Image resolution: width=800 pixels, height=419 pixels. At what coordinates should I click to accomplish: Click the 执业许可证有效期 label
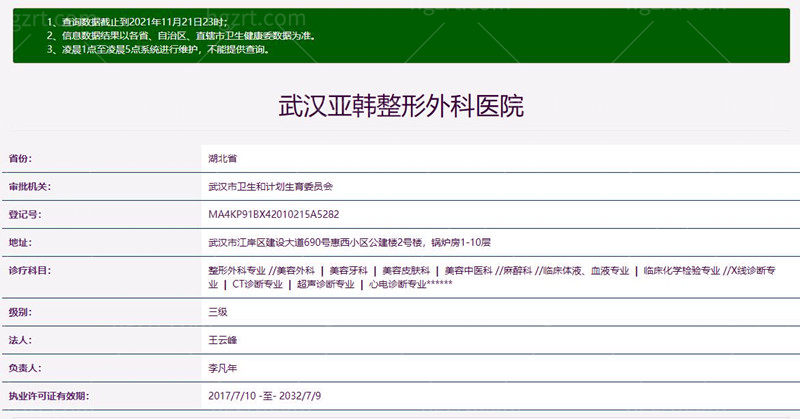tap(49, 396)
